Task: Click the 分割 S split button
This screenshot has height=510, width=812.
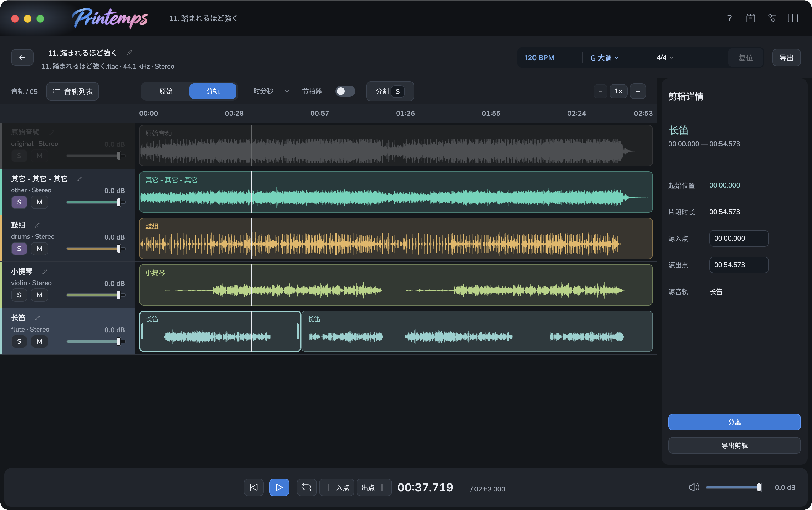Action: pyautogui.click(x=390, y=91)
